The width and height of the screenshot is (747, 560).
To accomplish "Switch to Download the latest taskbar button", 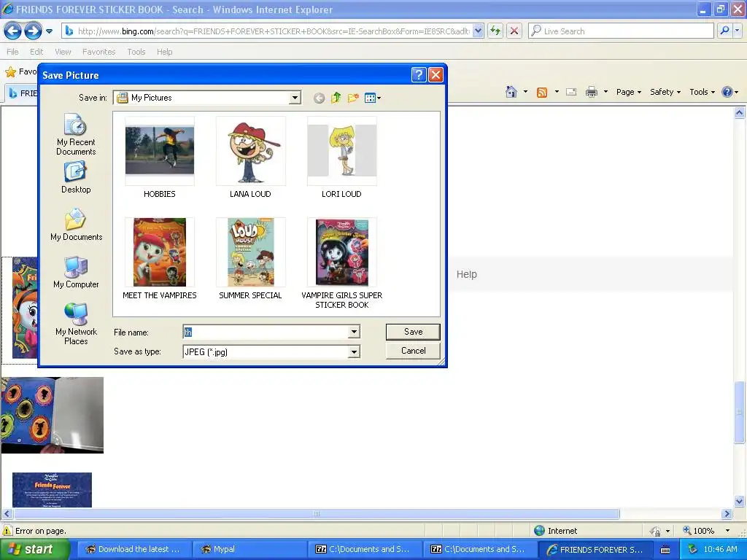I will 134,549.
